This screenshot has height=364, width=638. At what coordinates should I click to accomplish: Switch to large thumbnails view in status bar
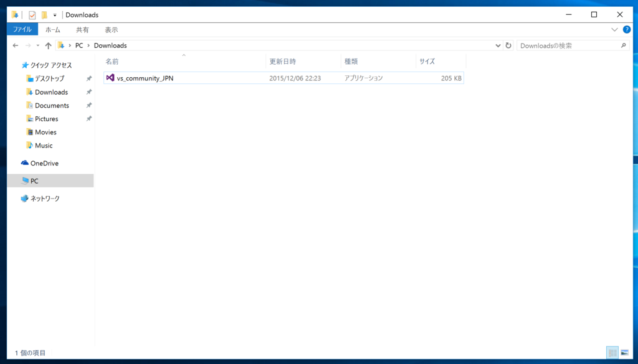[626, 353]
